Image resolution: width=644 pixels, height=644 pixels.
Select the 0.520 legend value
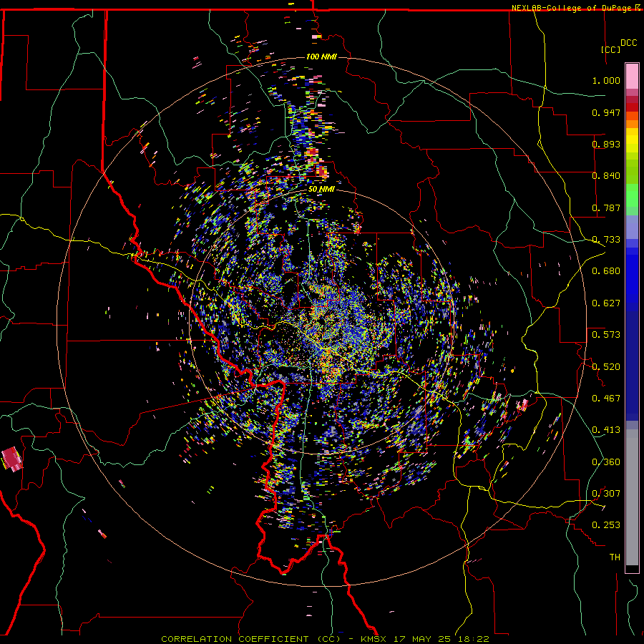(606, 367)
